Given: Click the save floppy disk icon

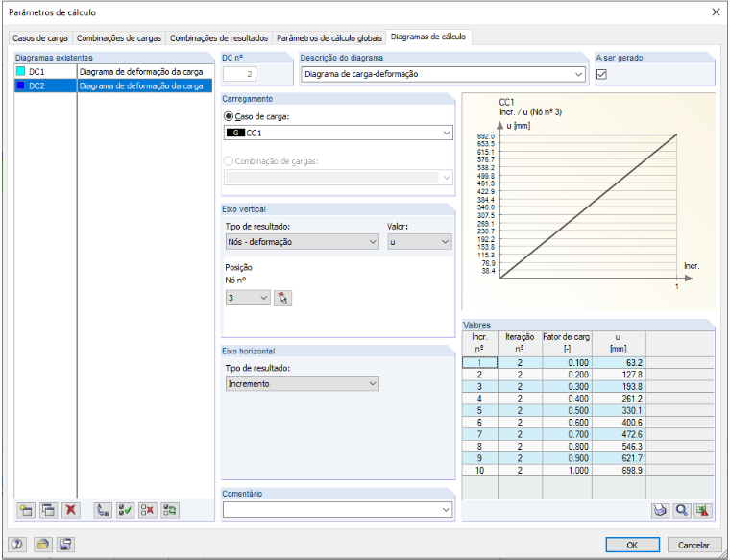Looking at the screenshot, I should [x=65, y=545].
